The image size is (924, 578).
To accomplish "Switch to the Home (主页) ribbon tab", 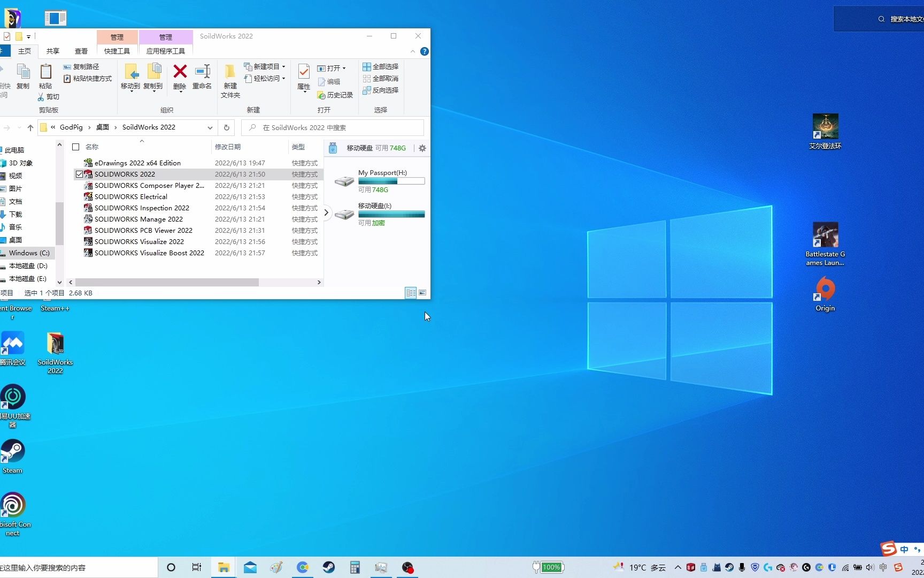I will pyautogui.click(x=25, y=51).
